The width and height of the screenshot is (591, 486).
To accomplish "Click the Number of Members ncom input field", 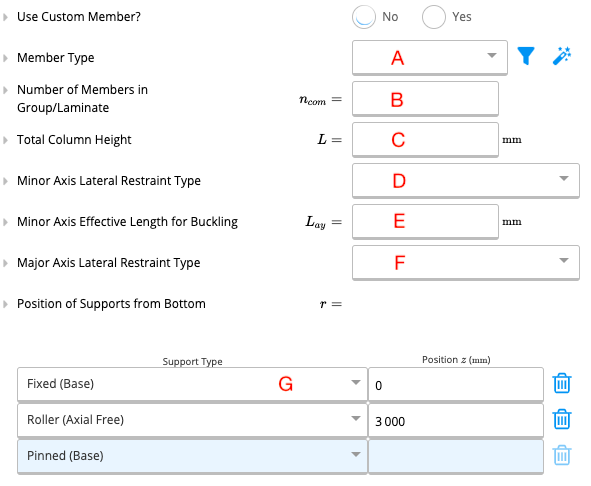I will click(x=425, y=99).
